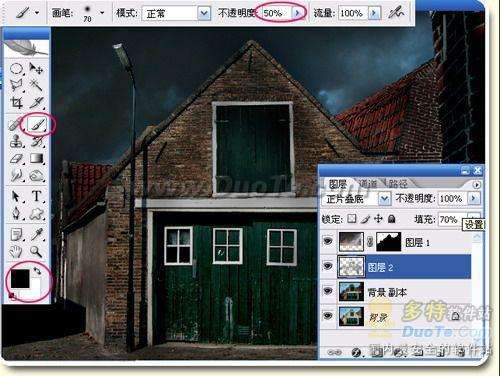Click the white background color swatch

tap(35, 287)
